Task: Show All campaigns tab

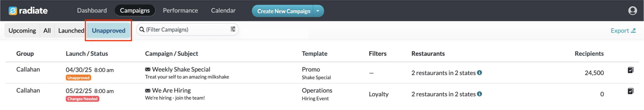Action: [47, 31]
